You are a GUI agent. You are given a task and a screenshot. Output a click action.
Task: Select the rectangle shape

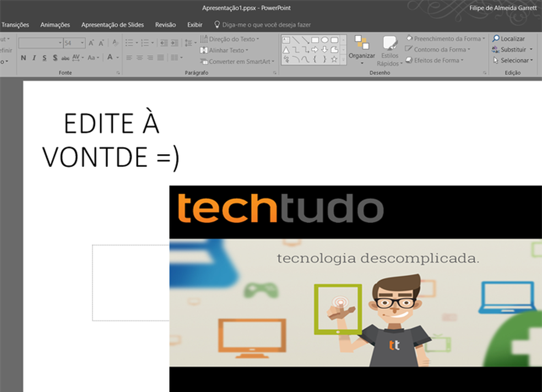click(315, 40)
